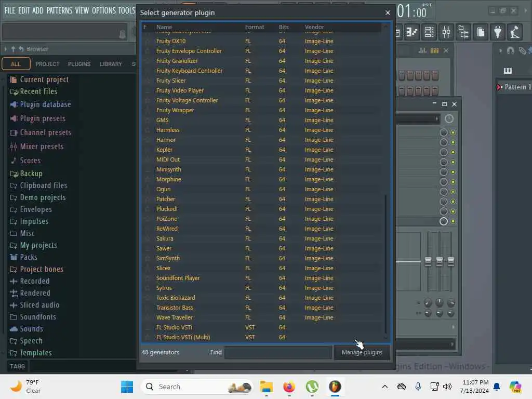This screenshot has height=399, width=532.
Task: Open Packs item in Browser
Action: coord(24,257)
